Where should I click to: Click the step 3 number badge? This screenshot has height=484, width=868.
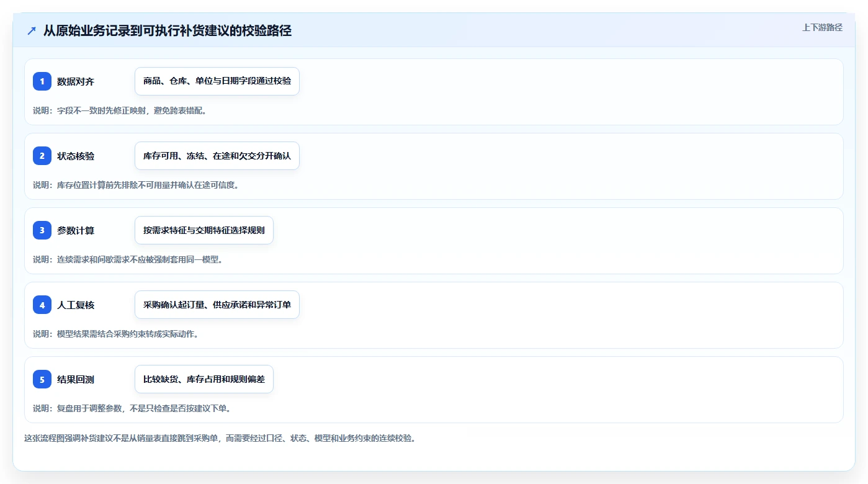pyautogui.click(x=42, y=230)
